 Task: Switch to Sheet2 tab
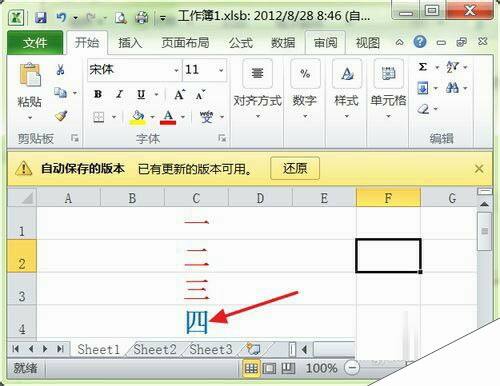pyautogui.click(x=155, y=349)
